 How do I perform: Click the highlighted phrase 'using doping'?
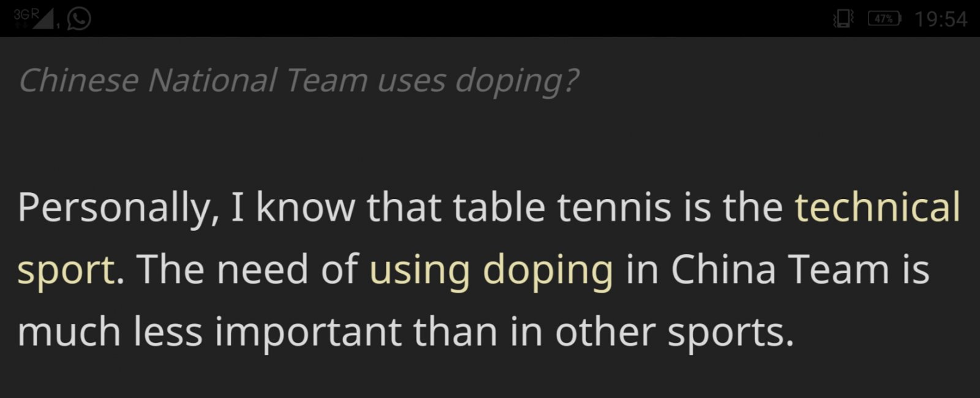tap(491, 269)
